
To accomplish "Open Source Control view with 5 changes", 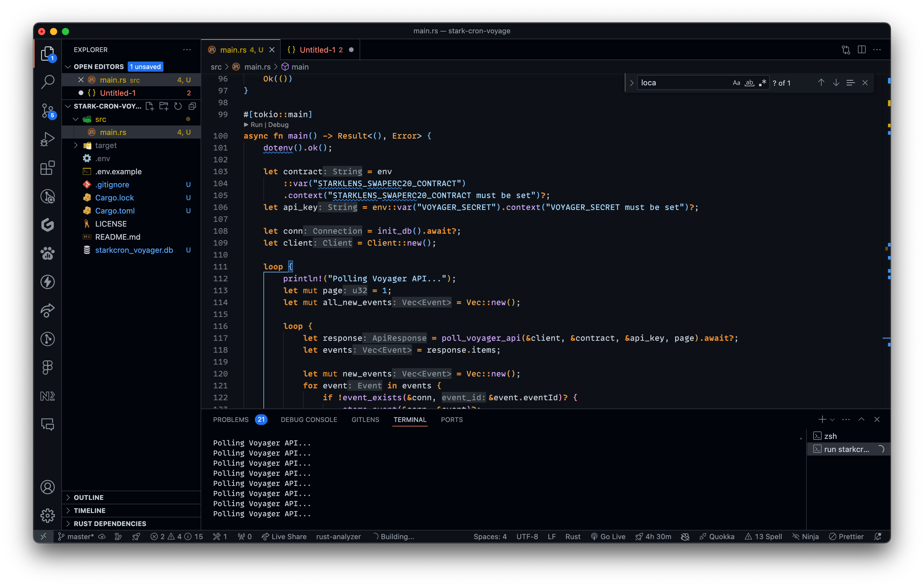I will coord(48,110).
